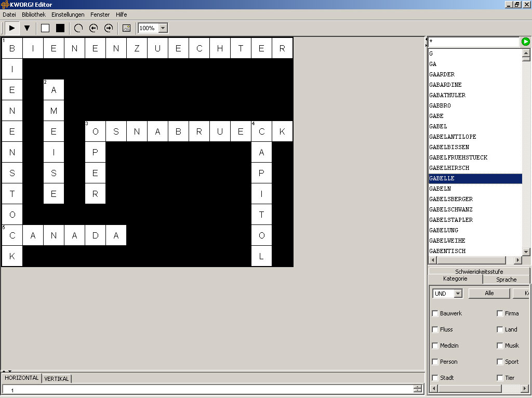Image resolution: width=532 pixels, height=398 pixels.
Task: Select GABELSTAPLER in the word list
Action: point(451,220)
